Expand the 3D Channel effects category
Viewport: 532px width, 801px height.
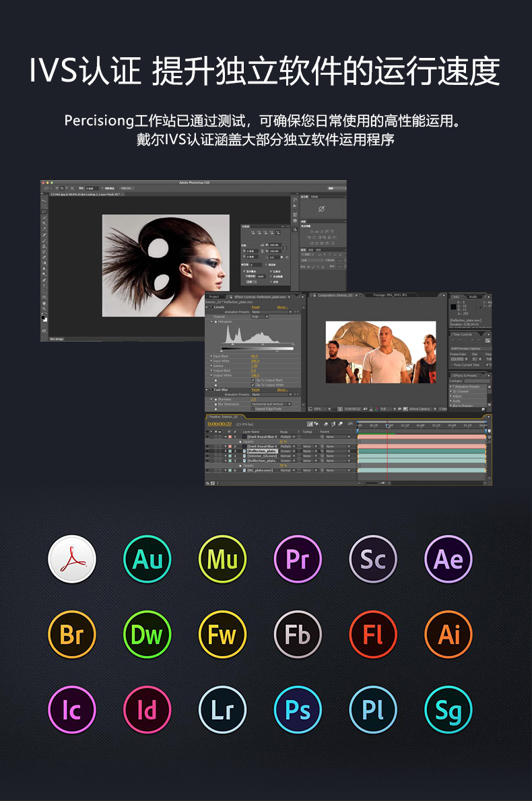point(451,391)
